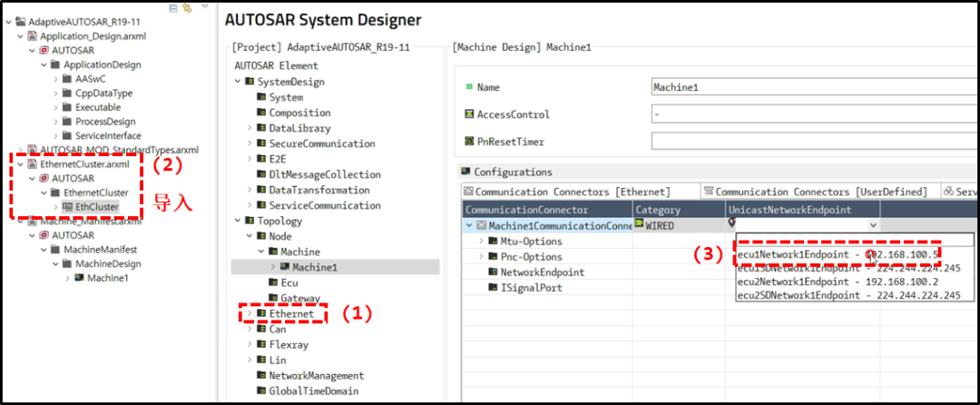The height and width of the screenshot is (405, 980).
Task: Expand the Ethernet topology node
Action: 250,313
